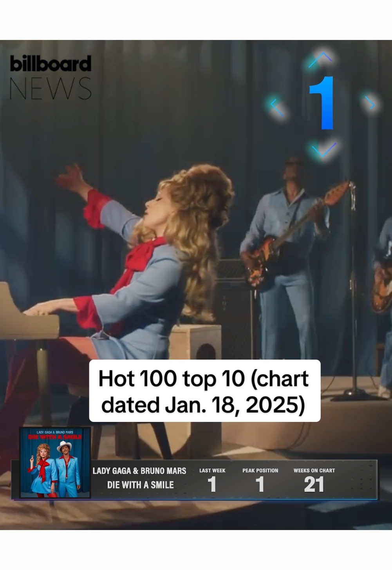Click the peak position value 1
This screenshot has height=570, width=392.
[260, 485]
